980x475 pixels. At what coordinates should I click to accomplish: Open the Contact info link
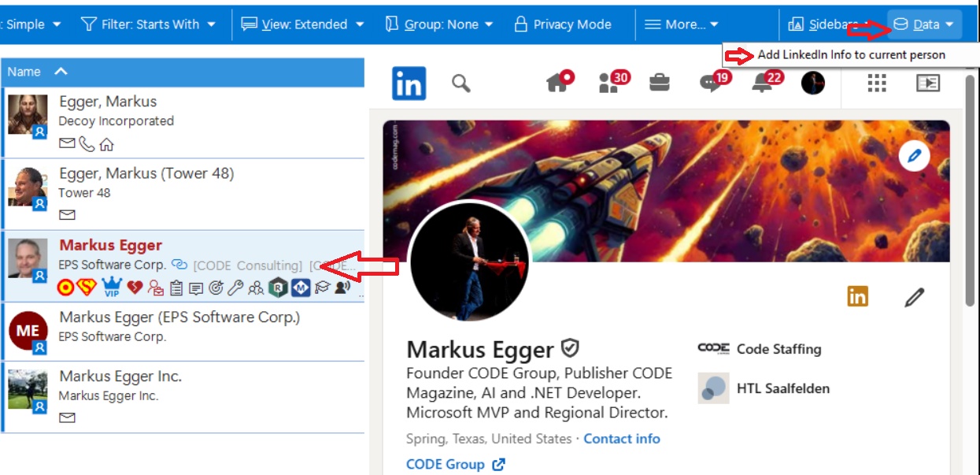[622, 439]
